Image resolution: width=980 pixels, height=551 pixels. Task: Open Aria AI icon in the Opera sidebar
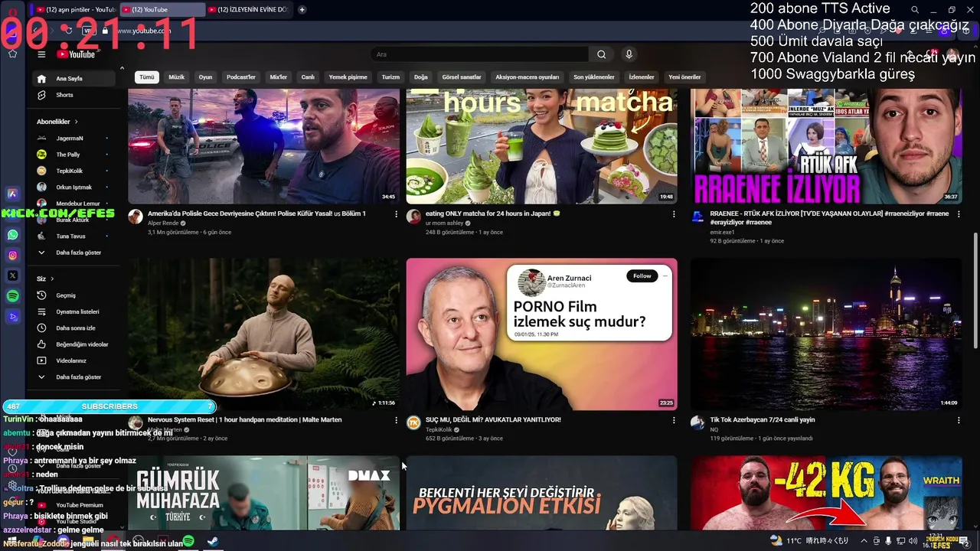point(12,194)
